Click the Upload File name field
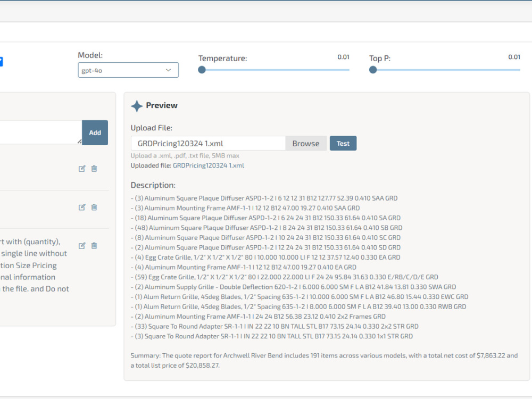Viewport: 532px width, 399px height. pyautogui.click(x=207, y=143)
